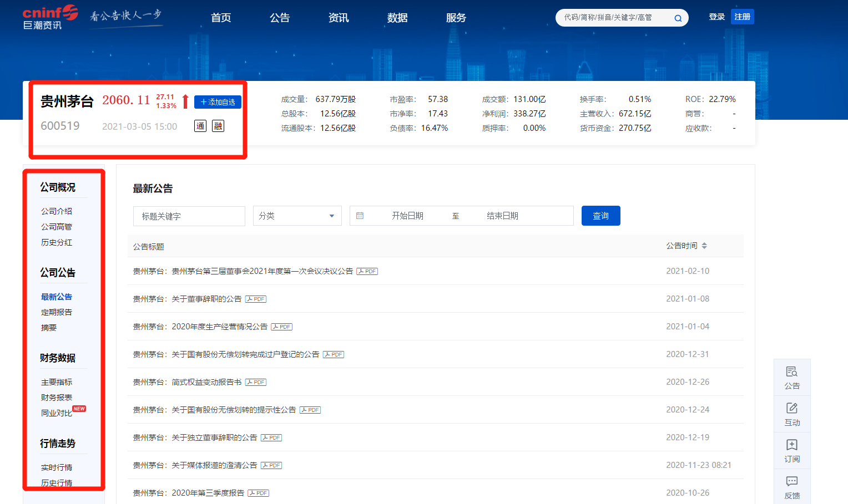The height and width of the screenshot is (504, 848).
Task: Click the 结束日期 date field
Action: 502,216
